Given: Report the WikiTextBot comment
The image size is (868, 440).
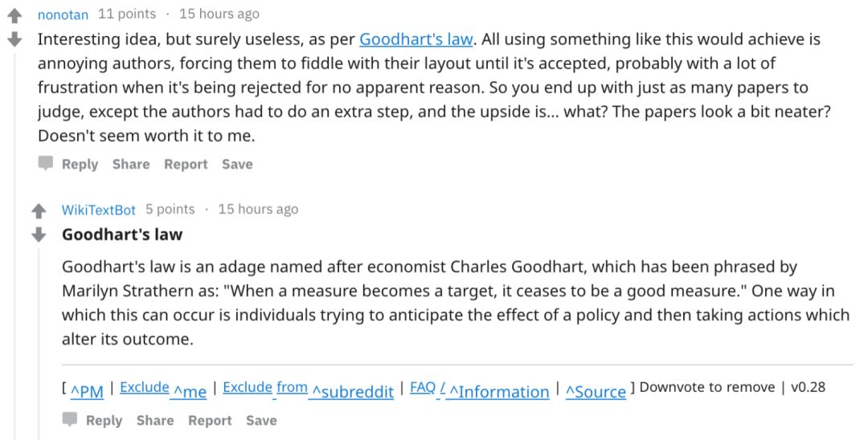Looking at the screenshot, I should [210, 421].
